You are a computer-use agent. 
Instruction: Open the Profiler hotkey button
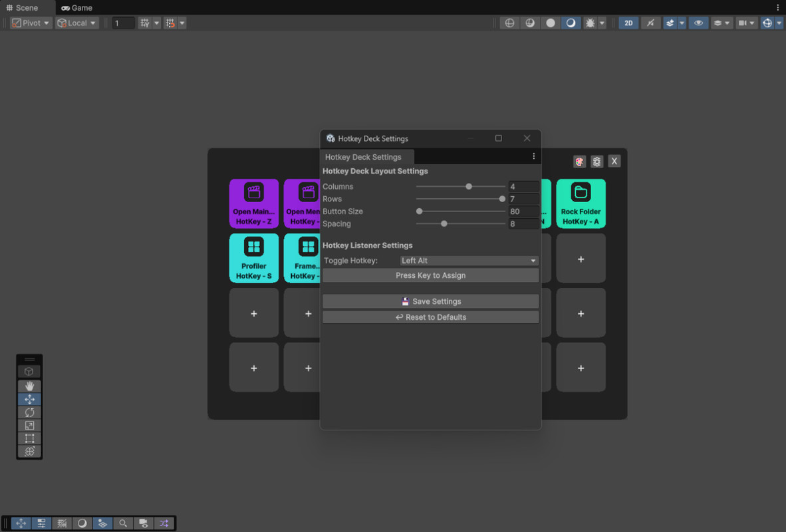[x=253, y=257]
